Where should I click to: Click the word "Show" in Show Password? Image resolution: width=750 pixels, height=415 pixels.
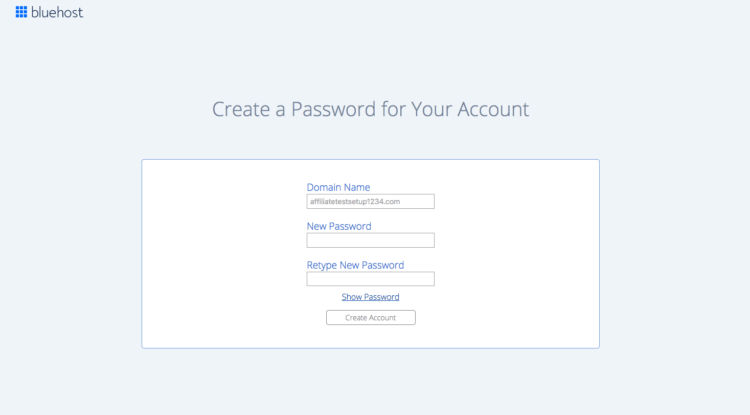[x=352, y=297]
